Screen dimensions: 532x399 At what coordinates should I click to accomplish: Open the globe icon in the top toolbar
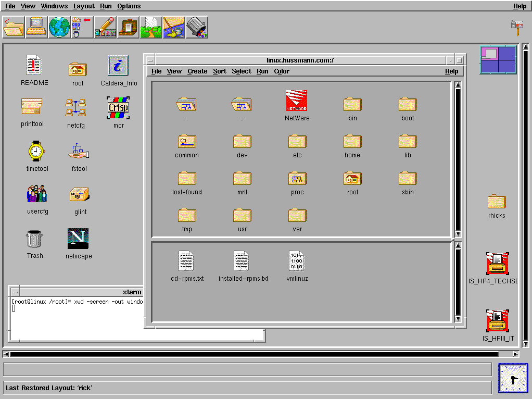59,27
